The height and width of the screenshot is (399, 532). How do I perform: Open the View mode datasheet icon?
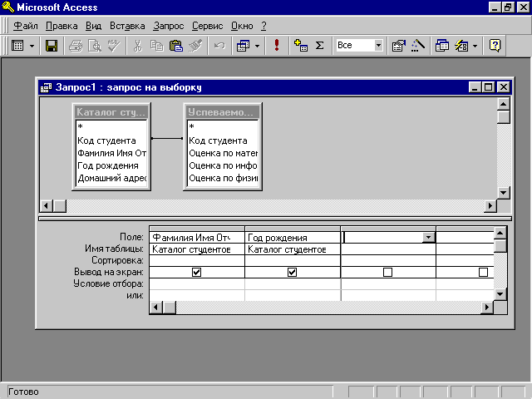coord(17,46)
